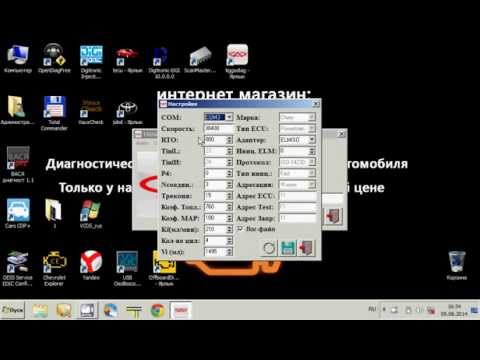Switch to the active diagnostic app taskbar button
The image size is (480, 360).
(x=181, y=310)
